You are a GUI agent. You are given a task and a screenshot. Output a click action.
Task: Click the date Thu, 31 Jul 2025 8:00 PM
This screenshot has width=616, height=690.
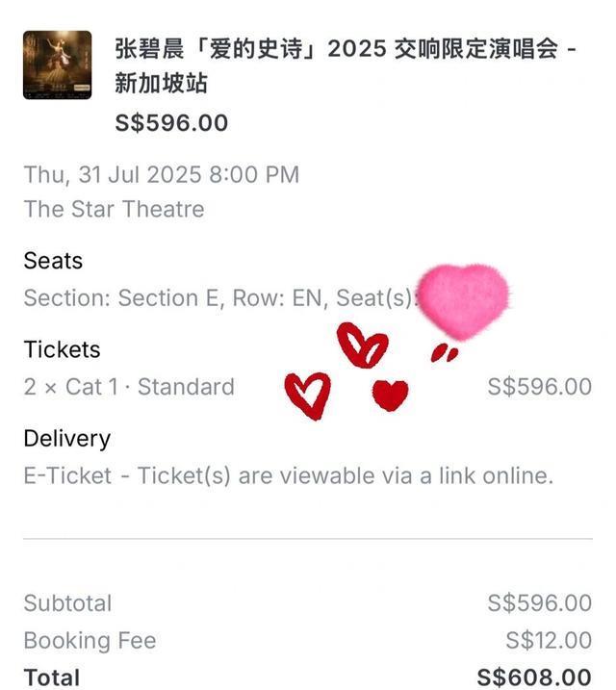coord(162,174)
